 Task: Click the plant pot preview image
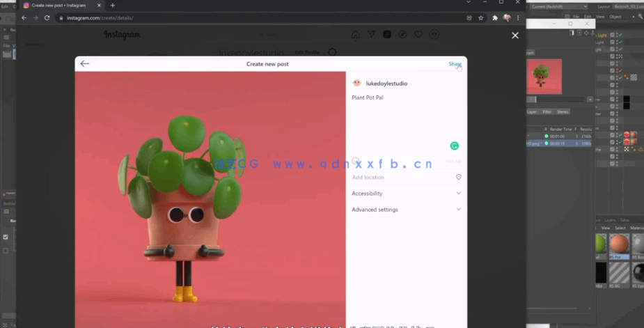[x=210, y=200]
